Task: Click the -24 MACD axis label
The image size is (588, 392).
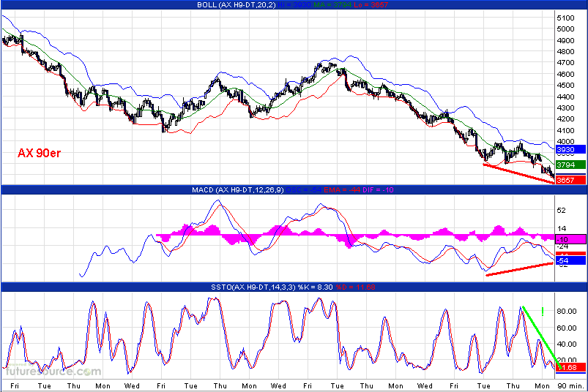Action: click(x=562, y=246)
